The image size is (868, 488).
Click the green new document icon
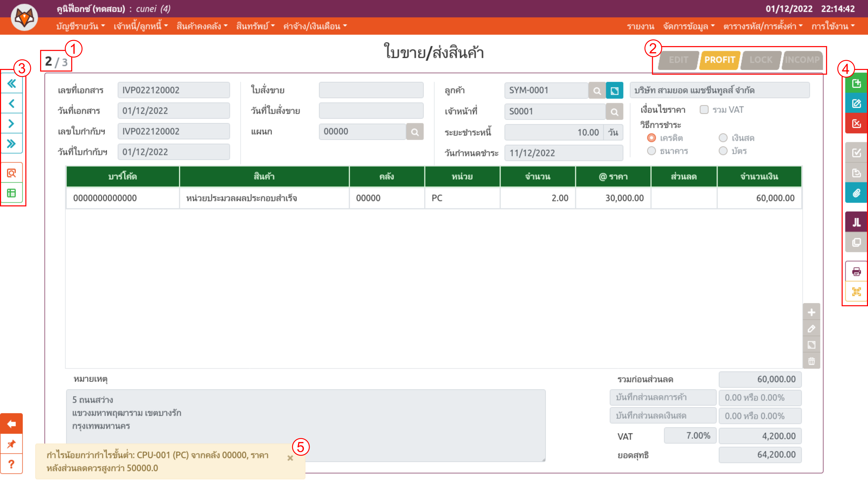[856, 83]
